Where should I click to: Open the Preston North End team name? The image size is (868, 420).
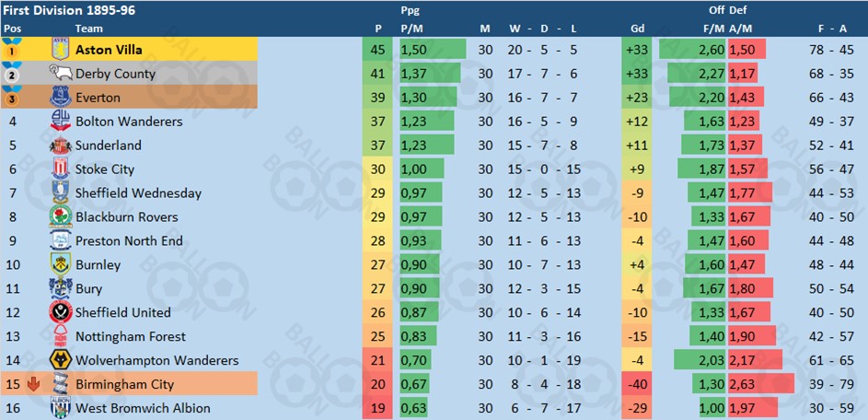click(129, 241)
